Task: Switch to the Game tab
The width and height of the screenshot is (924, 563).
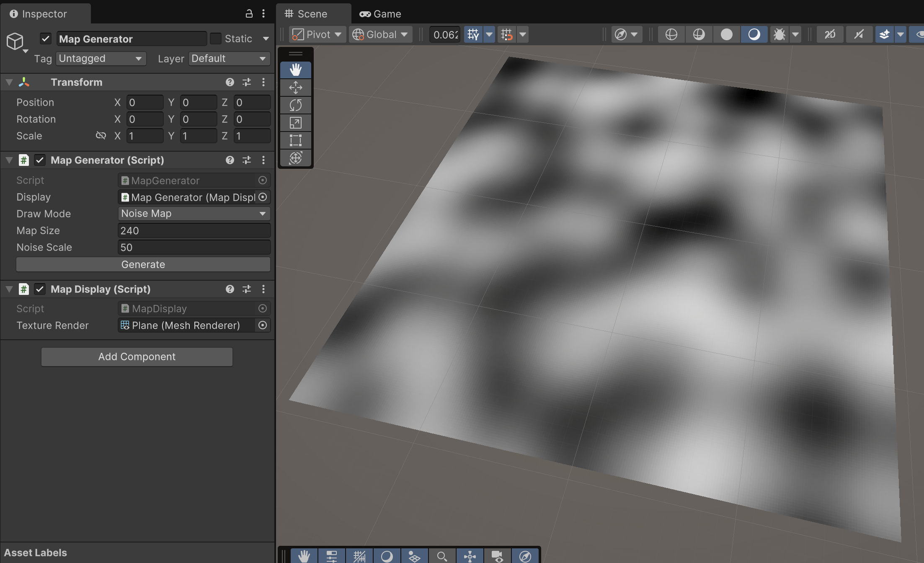Action: tap(380, 14)
